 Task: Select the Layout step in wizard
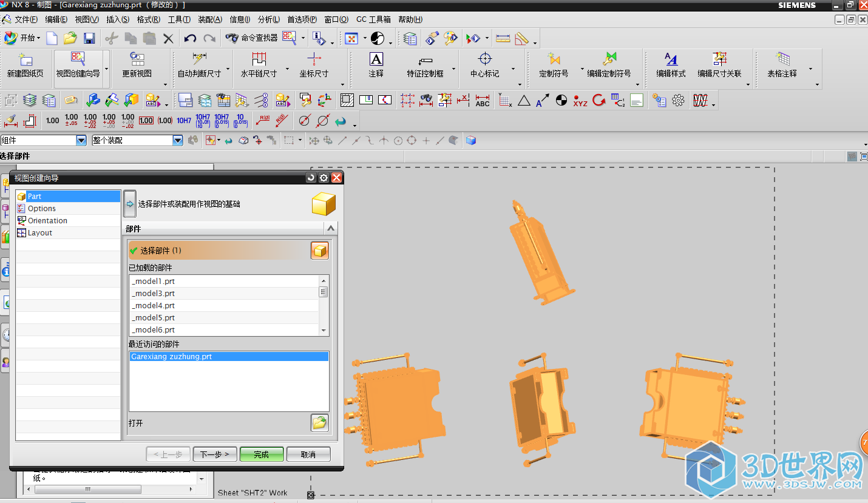[68, 232]
